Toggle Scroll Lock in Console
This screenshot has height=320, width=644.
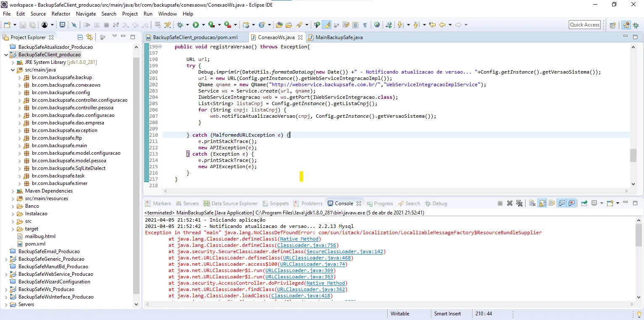tap(542, 204)
